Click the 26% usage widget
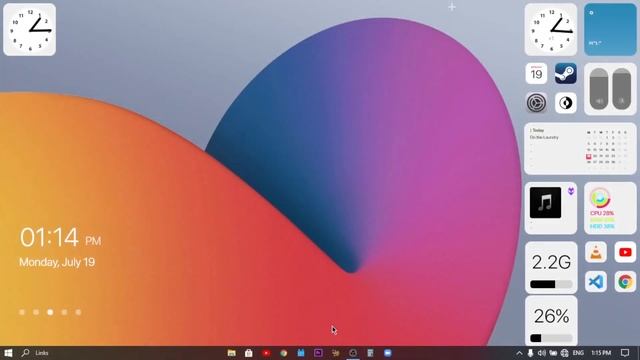This screenshot has height=360, width=640. coord(551,321)
